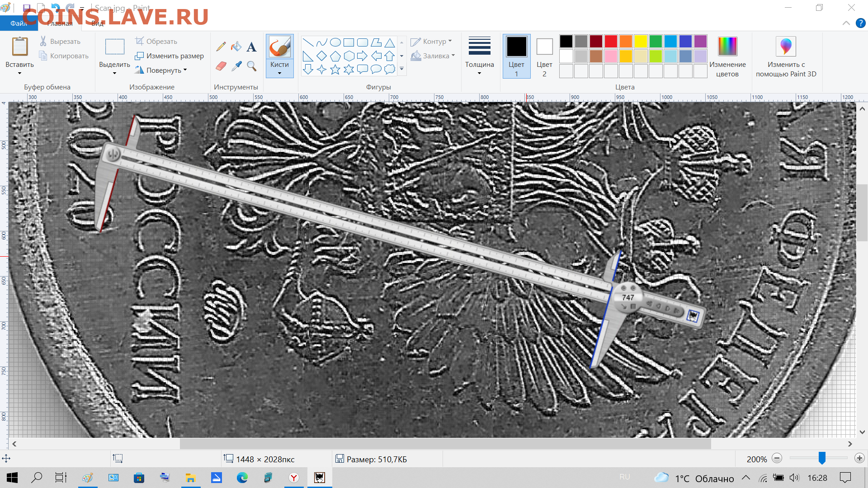Expand the shapes gallery more arrow
The width and height of the screenshot is (868, 488).
401,69
